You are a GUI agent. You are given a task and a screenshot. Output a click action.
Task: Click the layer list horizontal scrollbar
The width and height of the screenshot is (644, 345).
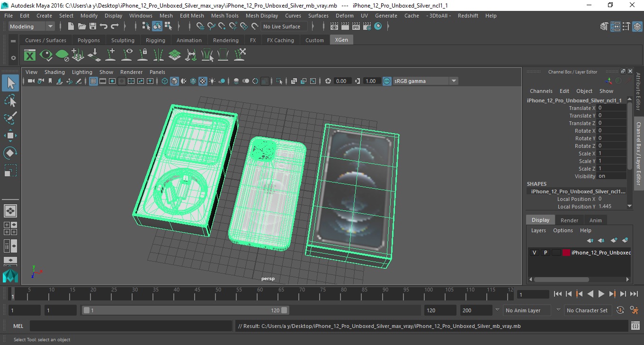pyautogui.click(x=561, y=280)
